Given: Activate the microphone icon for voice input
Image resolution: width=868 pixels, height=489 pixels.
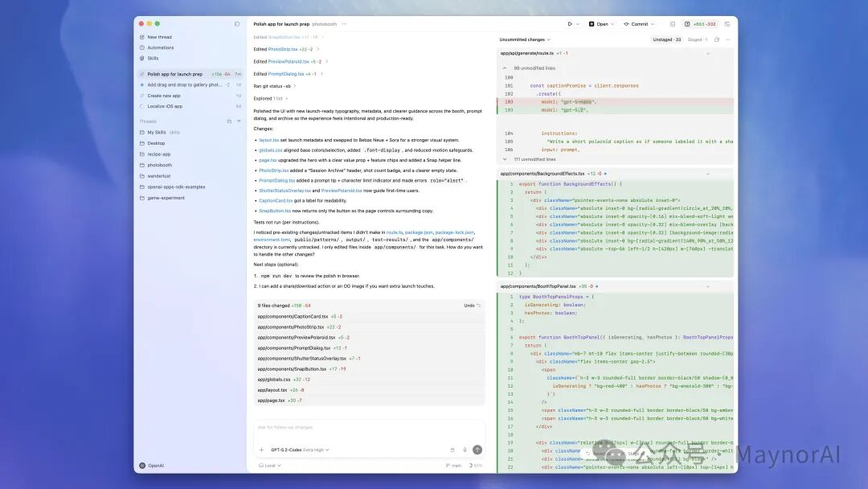Looking at the screenshot, I should click(465, 449).
